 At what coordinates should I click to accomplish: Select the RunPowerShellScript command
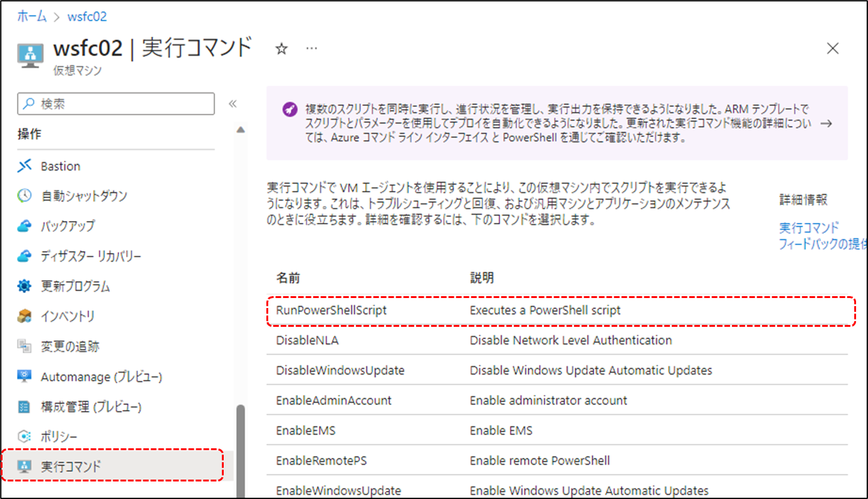pyautogui.click(x=332, y=310)
